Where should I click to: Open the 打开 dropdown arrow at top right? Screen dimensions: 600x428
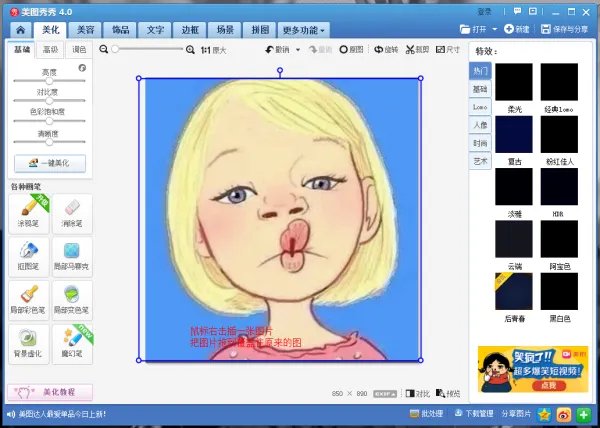(497, 30)
